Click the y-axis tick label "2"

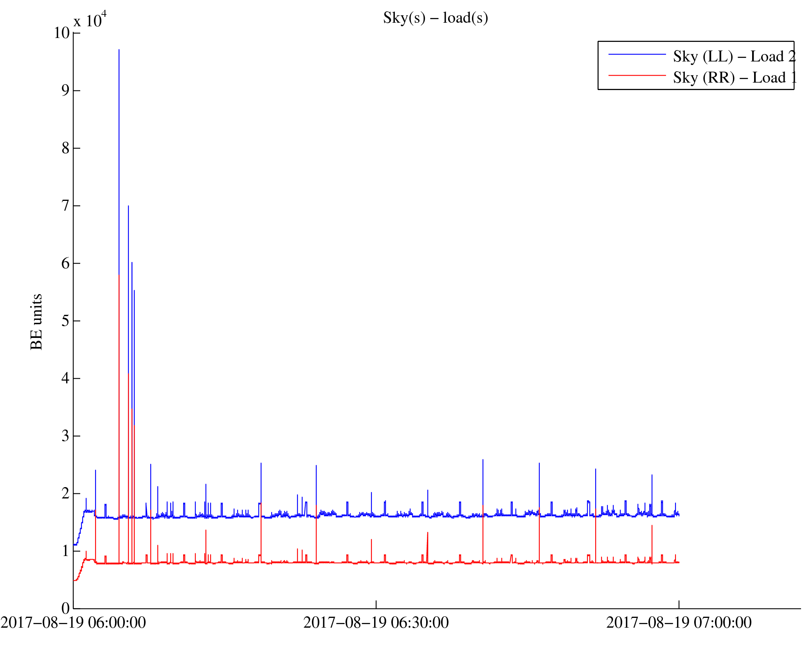point(65,493)
